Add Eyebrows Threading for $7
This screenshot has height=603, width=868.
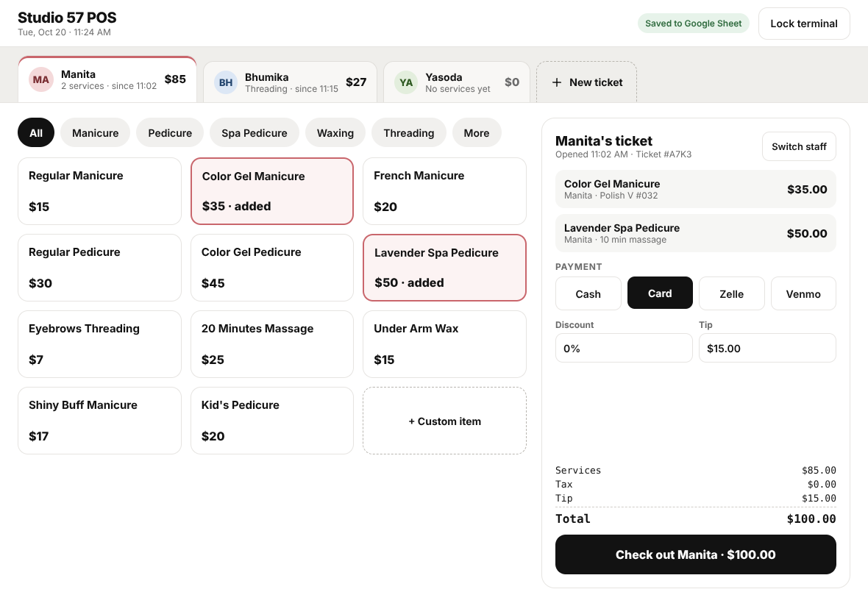(x=99, y=344)
